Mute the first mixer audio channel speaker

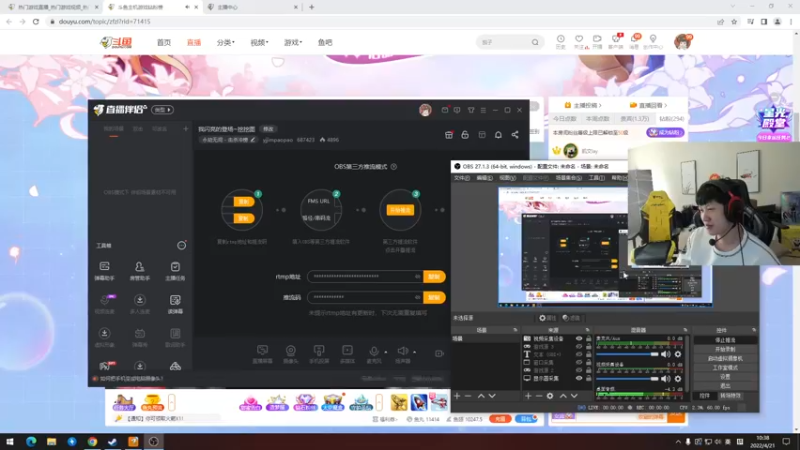[x=665, y=354]
